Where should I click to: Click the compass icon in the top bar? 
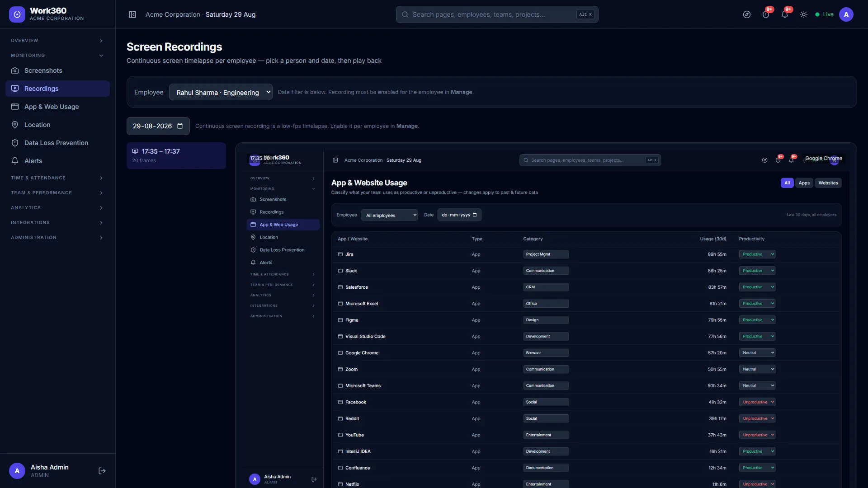click(x=747, y=14)
